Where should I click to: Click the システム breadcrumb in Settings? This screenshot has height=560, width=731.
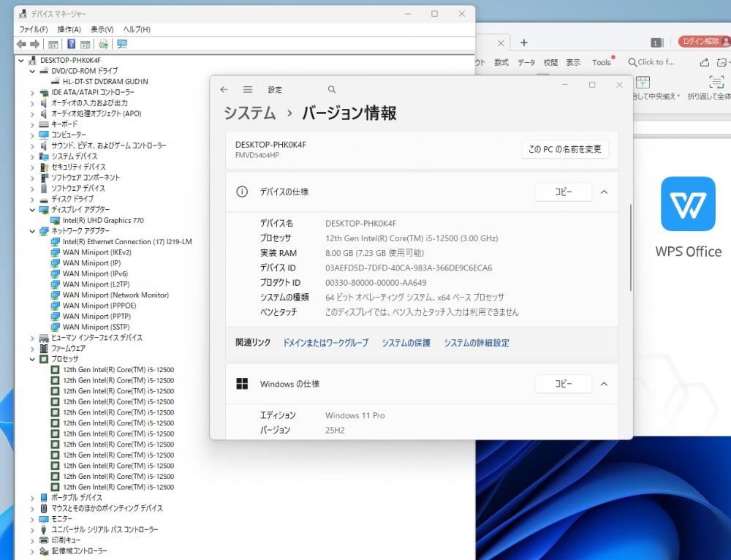click(x=249, y=113)
